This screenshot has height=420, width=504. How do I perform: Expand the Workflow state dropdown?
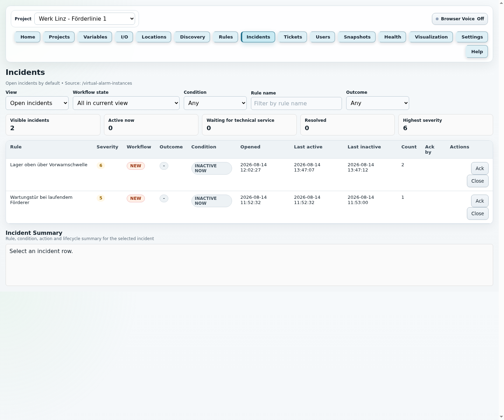pyautogui.click(x=126, y=103)
